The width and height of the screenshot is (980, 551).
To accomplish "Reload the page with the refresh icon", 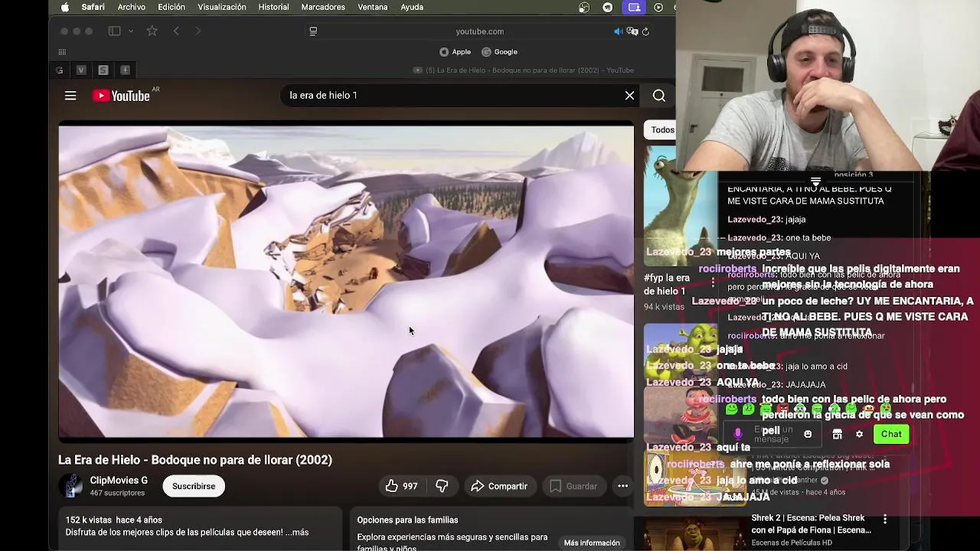I will pyautogui.click(x=646, y=31).
